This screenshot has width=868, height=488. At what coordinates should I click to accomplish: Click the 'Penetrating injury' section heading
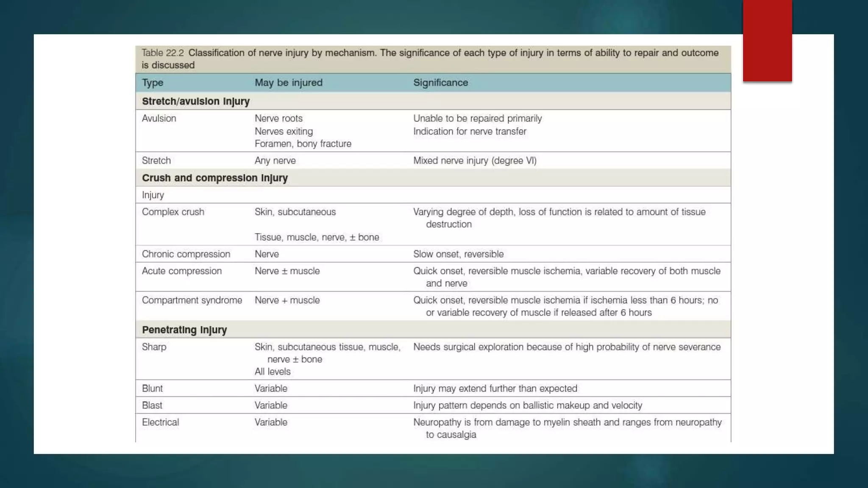click(184, 330)
